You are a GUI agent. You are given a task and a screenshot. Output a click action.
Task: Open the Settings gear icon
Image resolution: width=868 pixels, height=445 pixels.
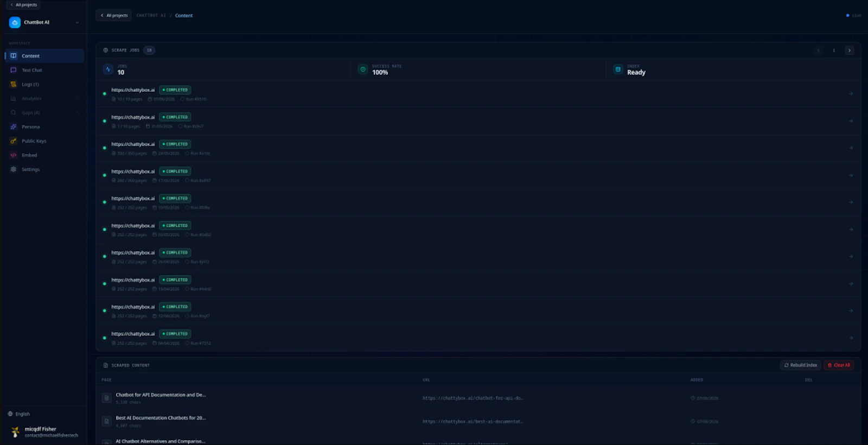click(14, 169)
